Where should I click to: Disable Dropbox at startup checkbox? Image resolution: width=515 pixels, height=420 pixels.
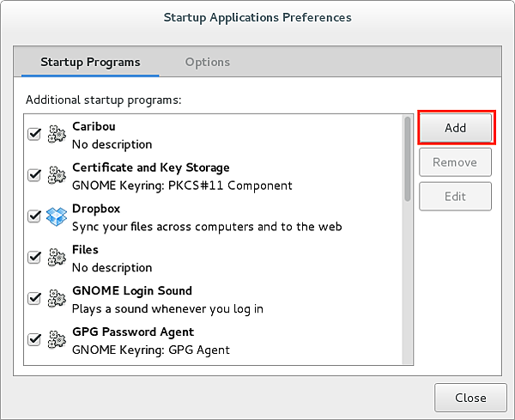(x=34, y=216)
